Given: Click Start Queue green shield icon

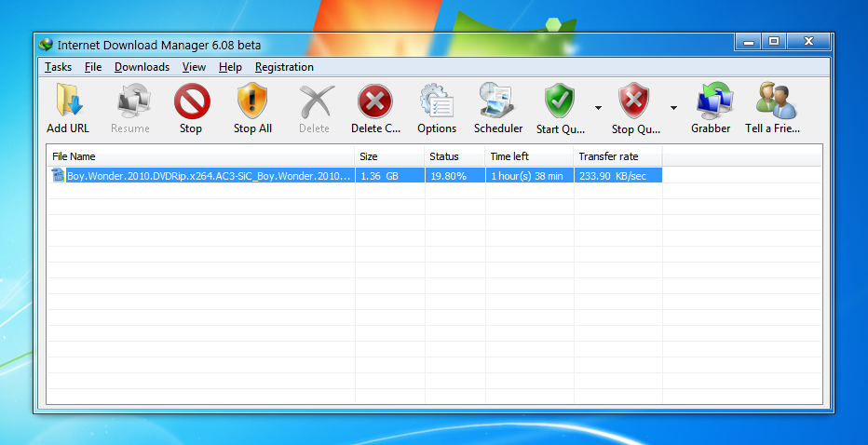Looking at the screenshot, I should click(559, 101).
